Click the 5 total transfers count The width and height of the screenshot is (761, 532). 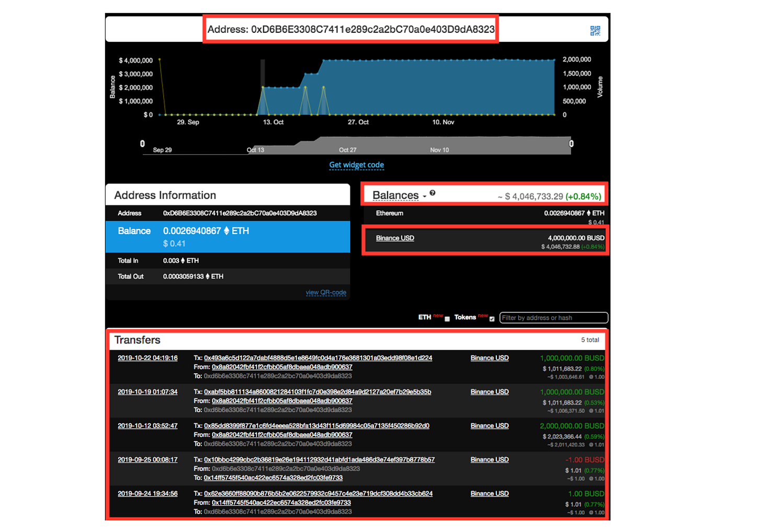[x=590, y=340]
